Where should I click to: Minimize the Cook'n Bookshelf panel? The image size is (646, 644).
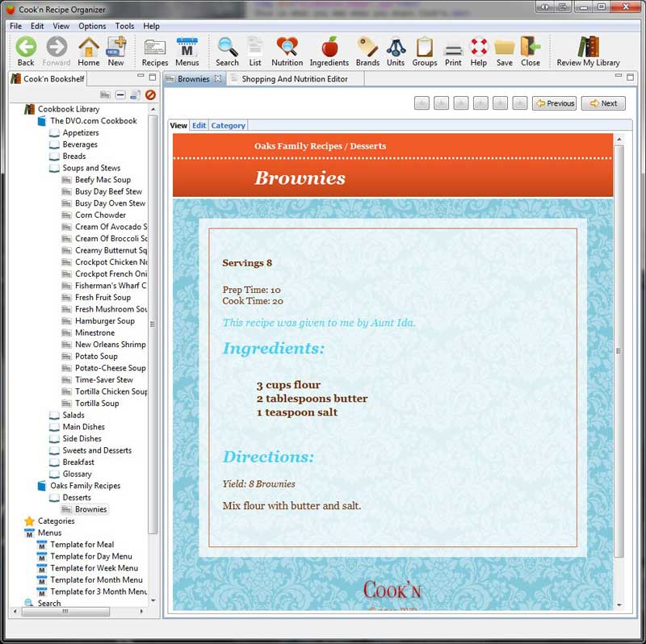point(141,76)
